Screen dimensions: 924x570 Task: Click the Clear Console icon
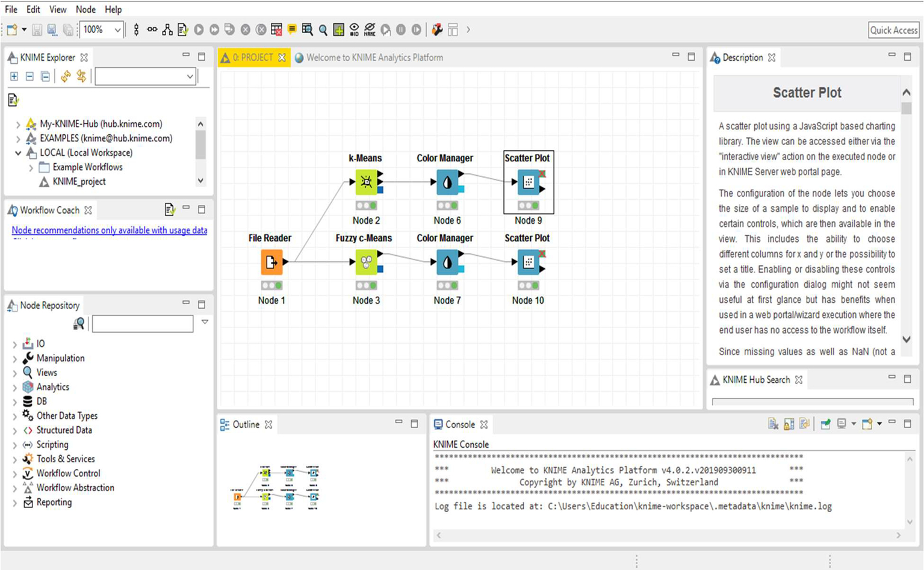coord(773,424)
